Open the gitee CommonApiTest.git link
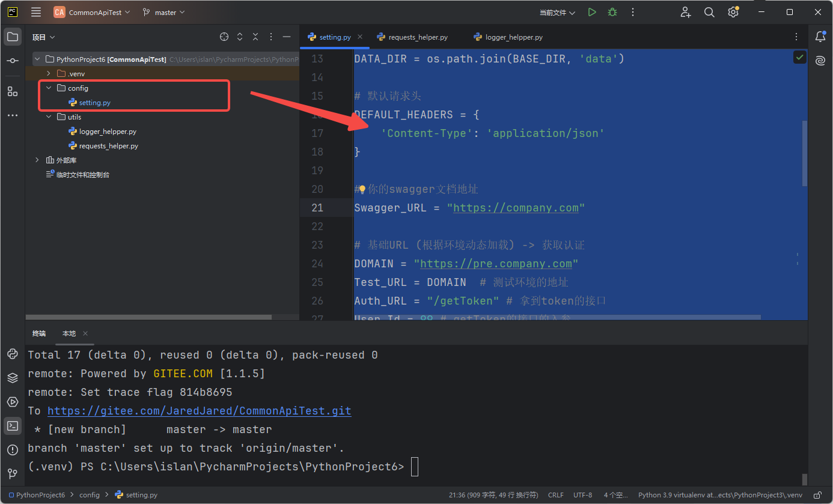833x504 pixels. click(x=199, y=411)
